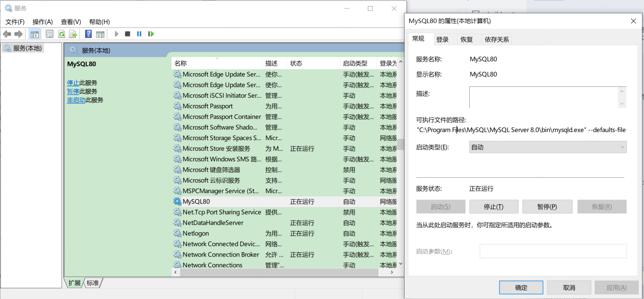
Task: Click the Pause Service toolbar icon
Action: point(139,34)
